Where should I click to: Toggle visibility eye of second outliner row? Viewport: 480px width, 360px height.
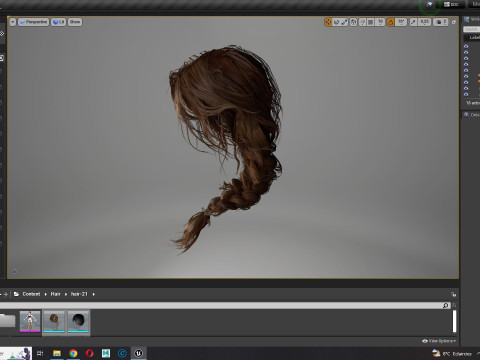click(x=466, y=52)
